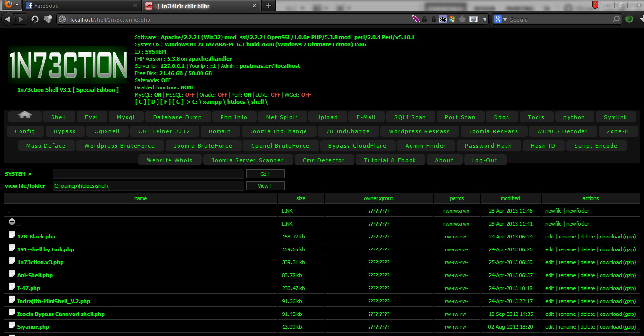The width and height of the screenshot is (644, 336).
Task: Go back using the browser back arrow
Action: [7, 20]
